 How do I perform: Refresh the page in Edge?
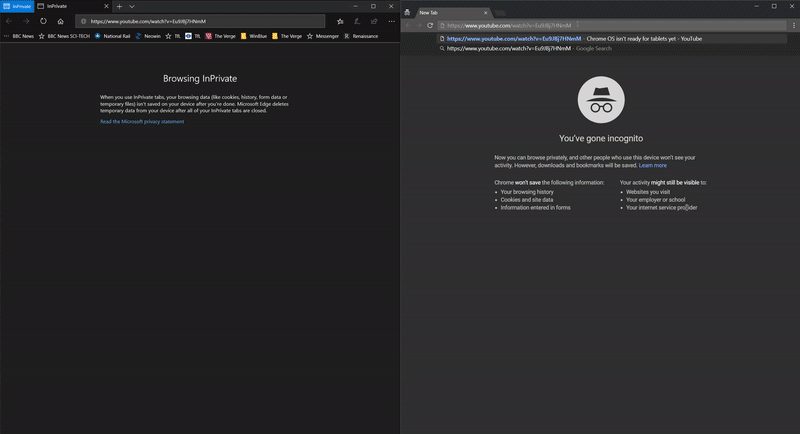coord(43,21)
